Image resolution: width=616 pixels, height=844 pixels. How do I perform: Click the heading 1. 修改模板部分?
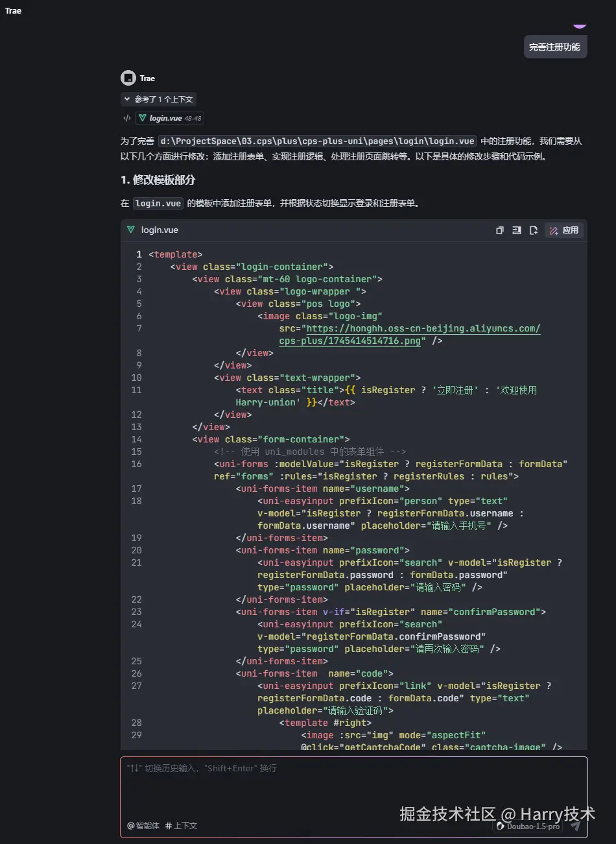158,180
